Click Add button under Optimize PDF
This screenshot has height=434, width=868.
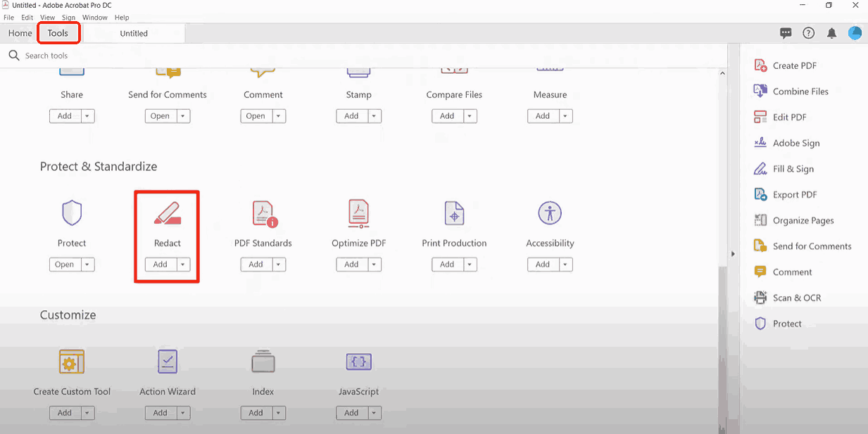coord(351,264)
